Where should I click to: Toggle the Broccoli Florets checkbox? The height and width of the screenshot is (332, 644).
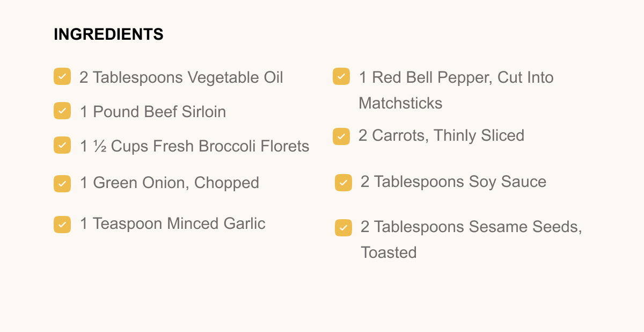[x=62, y=145]
